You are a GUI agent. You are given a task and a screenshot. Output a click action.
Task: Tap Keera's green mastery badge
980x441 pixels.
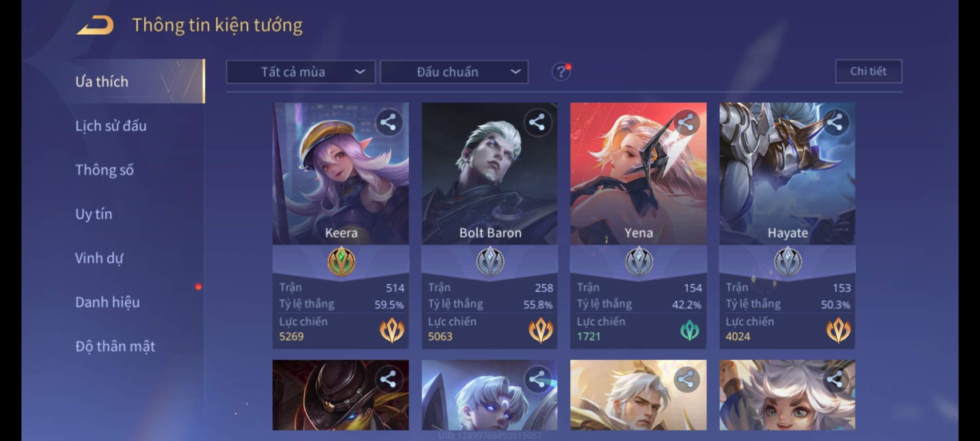[x=341, y=261]
